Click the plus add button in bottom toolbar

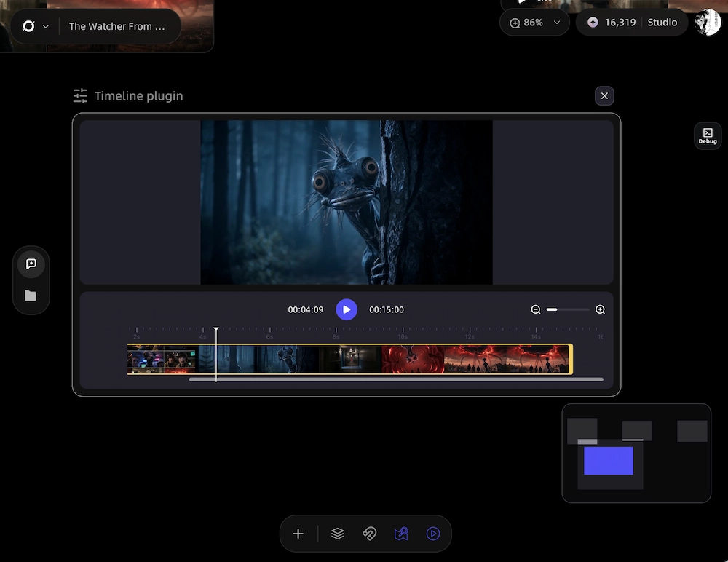tap(298, 534)
